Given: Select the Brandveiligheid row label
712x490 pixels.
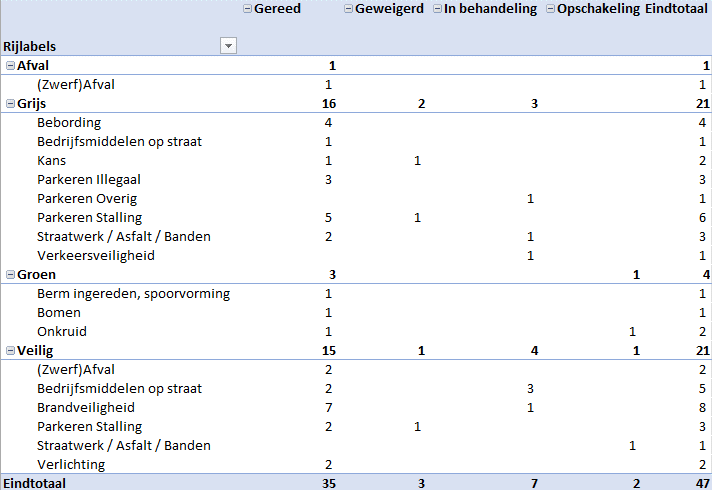Looking at the screenshot, I should (86, 407).
